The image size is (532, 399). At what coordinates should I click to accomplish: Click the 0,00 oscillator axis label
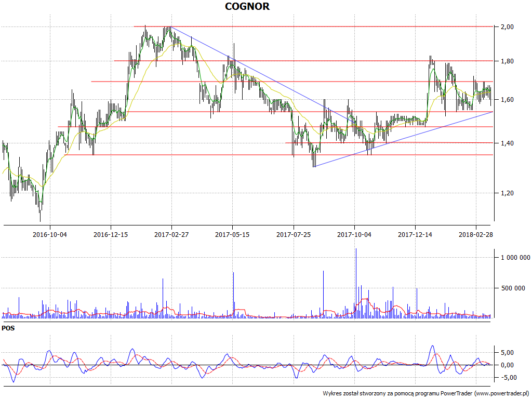(507, 365)
